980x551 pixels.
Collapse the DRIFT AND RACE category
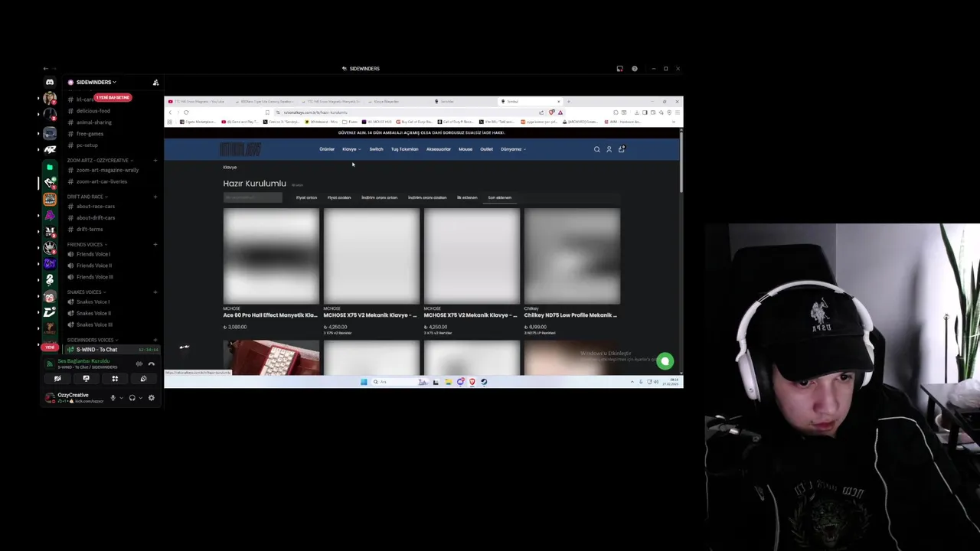coord(87,197)
